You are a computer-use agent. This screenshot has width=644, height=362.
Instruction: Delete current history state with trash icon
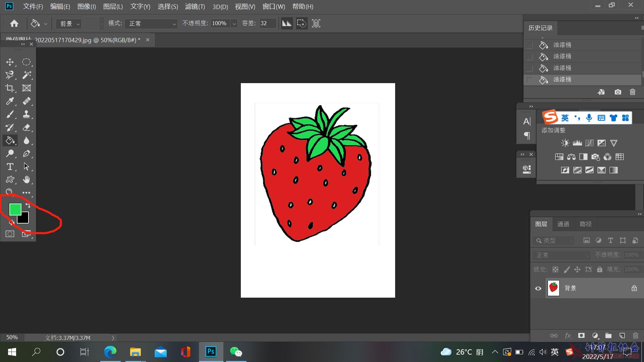632,92
